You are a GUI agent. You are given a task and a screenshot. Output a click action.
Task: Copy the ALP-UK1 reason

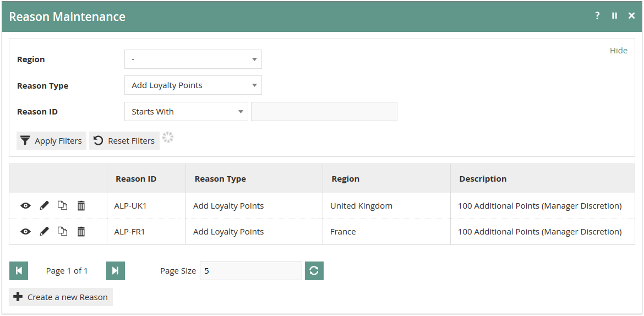click(62, 205)
